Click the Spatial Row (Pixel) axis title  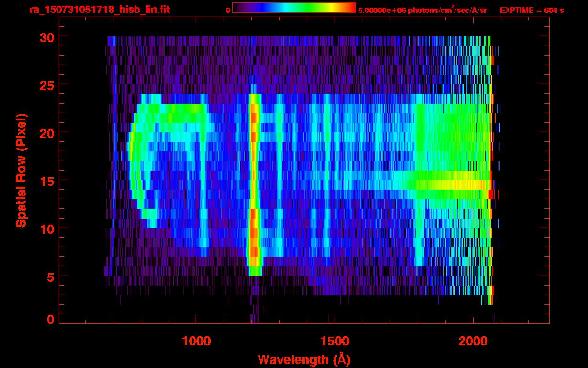(21, 170)
